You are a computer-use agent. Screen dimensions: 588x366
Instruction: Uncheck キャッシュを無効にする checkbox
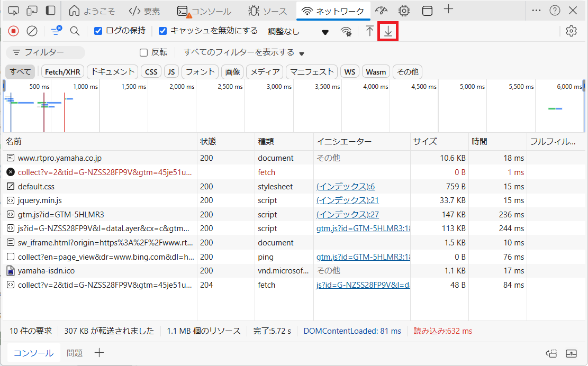(x=163, y=31)
